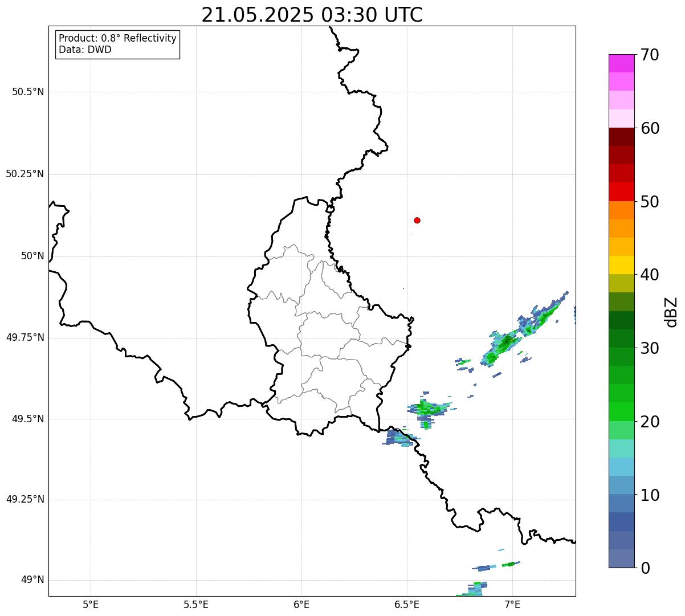Click the 6.5°E longitude label

(407, 604)
